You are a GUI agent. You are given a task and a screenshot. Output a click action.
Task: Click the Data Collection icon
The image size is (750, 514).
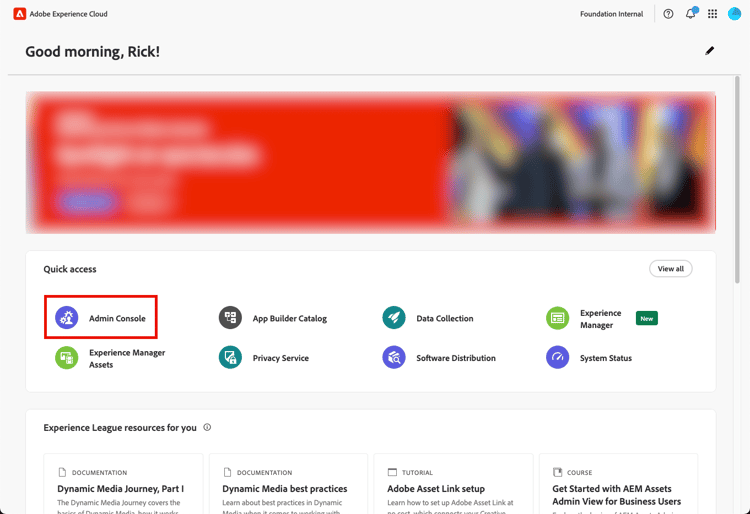(394, 317)
